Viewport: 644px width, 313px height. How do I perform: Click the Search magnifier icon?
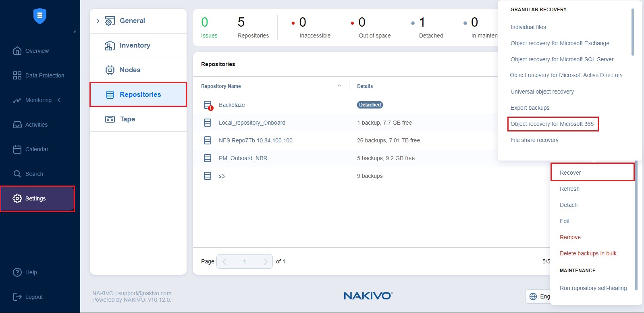(17, 174)
